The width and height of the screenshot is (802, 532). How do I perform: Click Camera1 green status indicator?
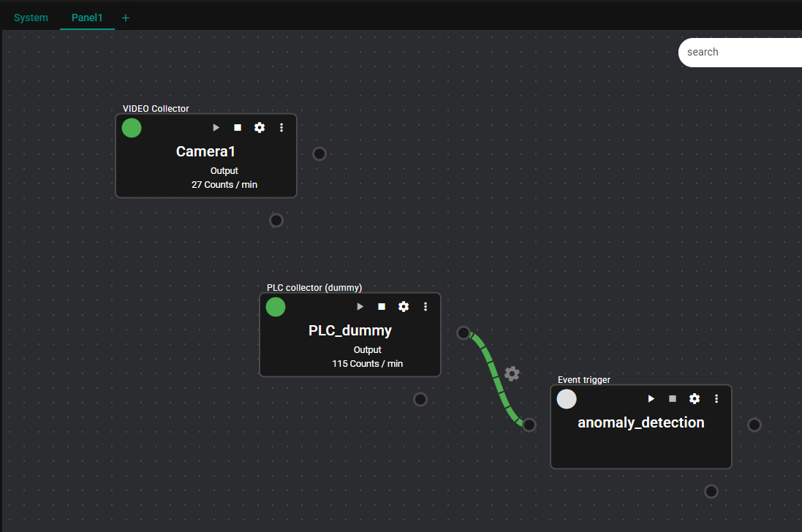point(132,128)
